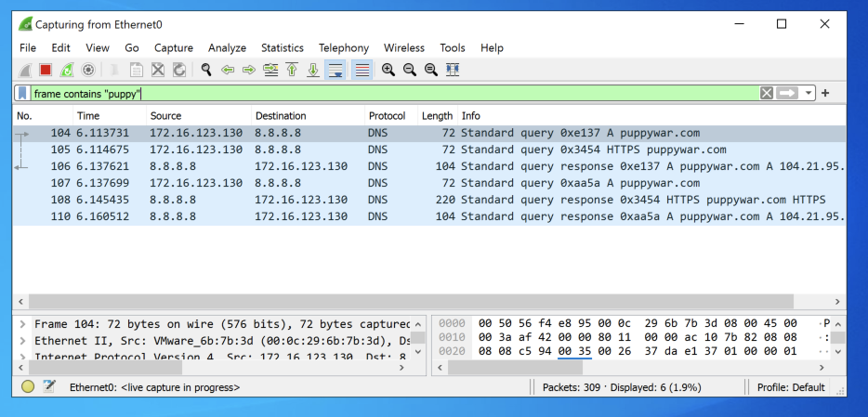868x417 pixels.
Task: Open the View menu
Action: click(98, 48)
